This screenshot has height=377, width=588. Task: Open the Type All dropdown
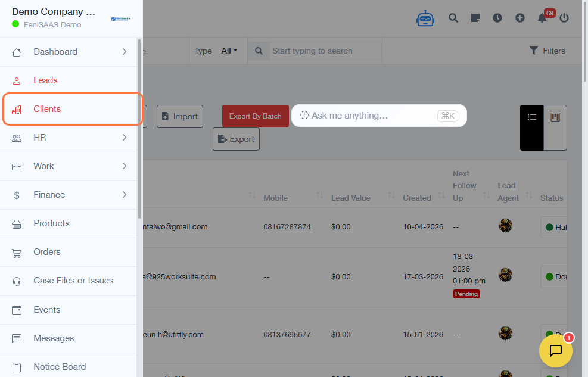(229, 51)
